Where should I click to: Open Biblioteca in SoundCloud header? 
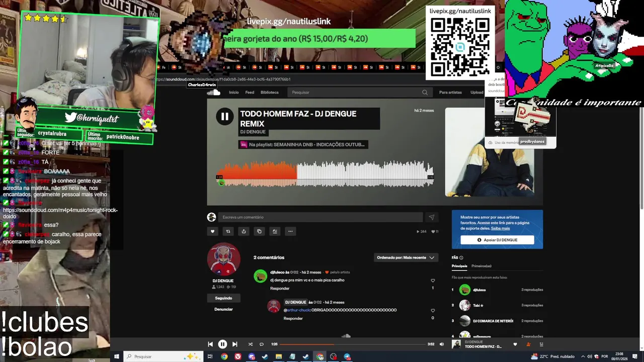pyautogui.click(x=270, y=93)
